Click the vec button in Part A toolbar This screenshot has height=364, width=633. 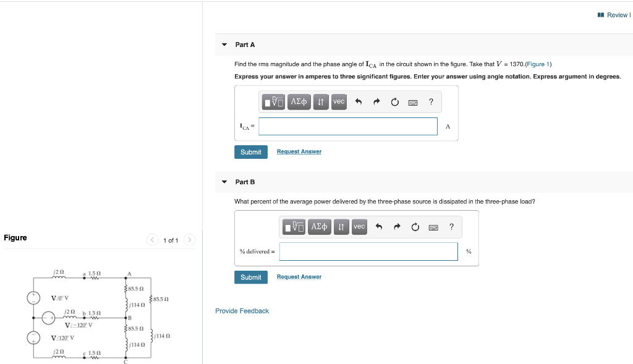pos(339,102)
